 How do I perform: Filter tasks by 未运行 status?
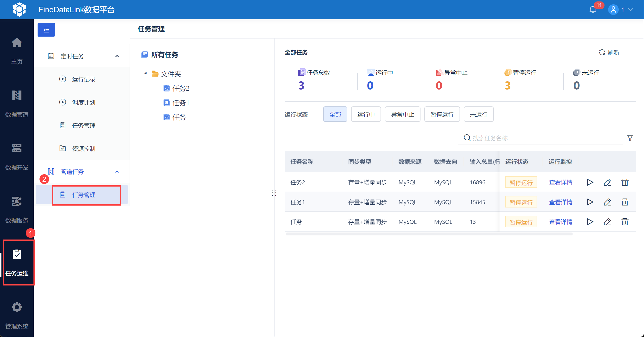(x=478, y=114)
